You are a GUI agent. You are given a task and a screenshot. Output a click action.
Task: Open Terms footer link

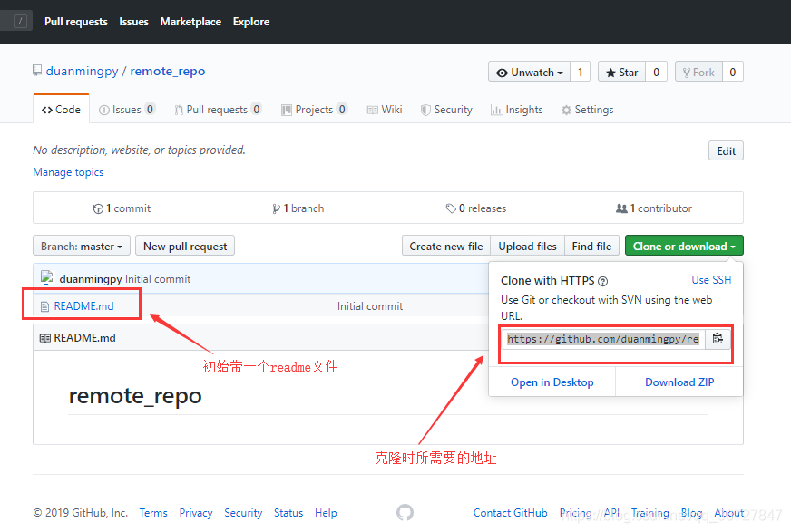point(153,513)
